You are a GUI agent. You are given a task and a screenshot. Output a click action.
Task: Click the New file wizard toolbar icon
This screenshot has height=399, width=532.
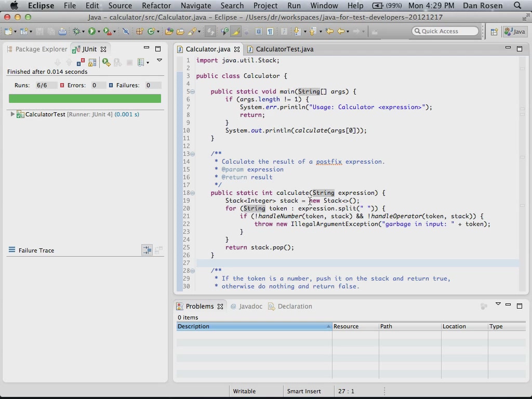click(8, 32)
